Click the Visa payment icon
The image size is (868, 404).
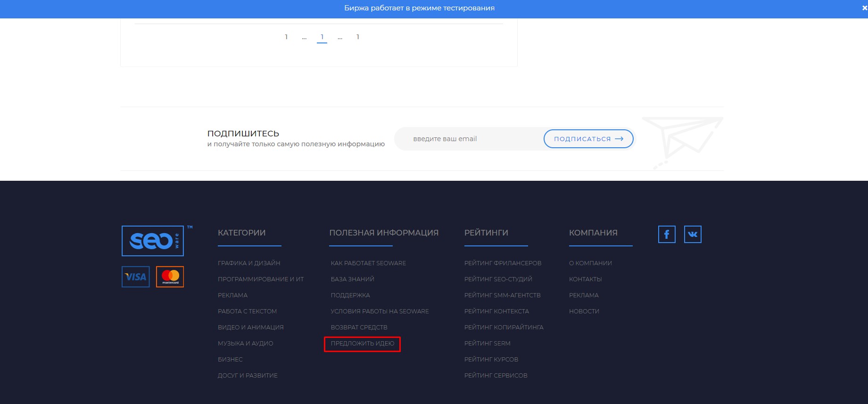coord(136,277)
